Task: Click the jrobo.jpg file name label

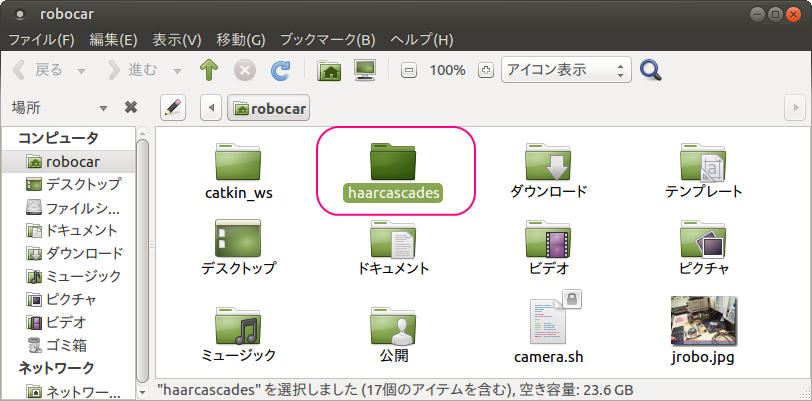Action: click(x=703, y=357)
